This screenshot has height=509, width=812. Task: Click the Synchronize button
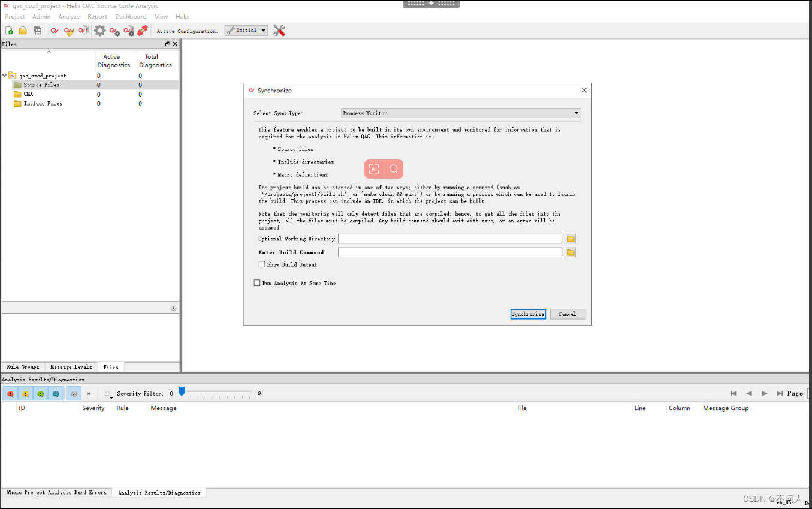tap(528, 314)
